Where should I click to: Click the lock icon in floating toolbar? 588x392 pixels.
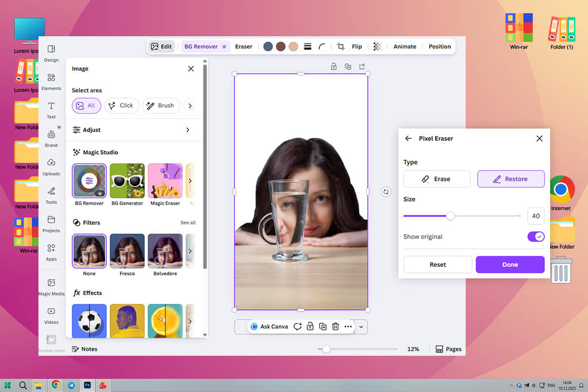(x=310, y=327)
